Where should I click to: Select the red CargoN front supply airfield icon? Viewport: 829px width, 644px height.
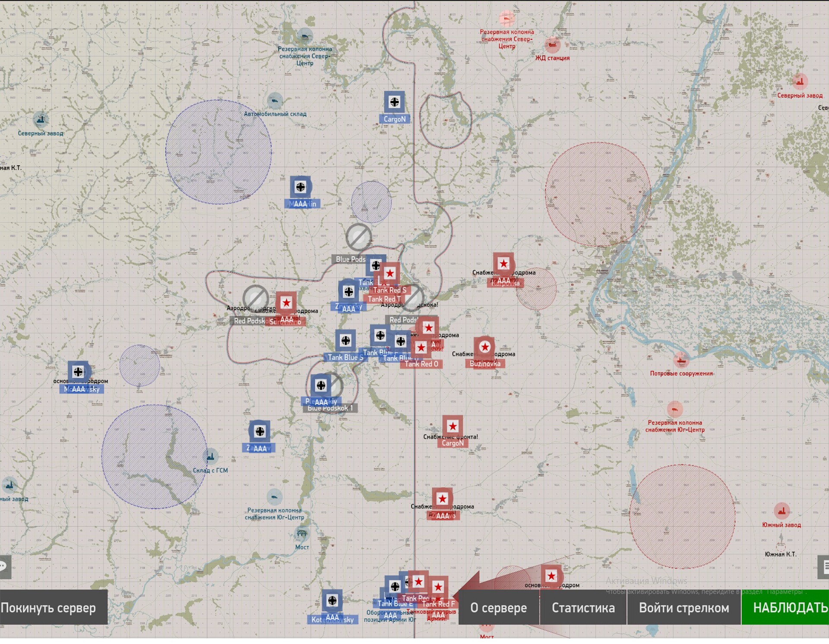point(452,426)
